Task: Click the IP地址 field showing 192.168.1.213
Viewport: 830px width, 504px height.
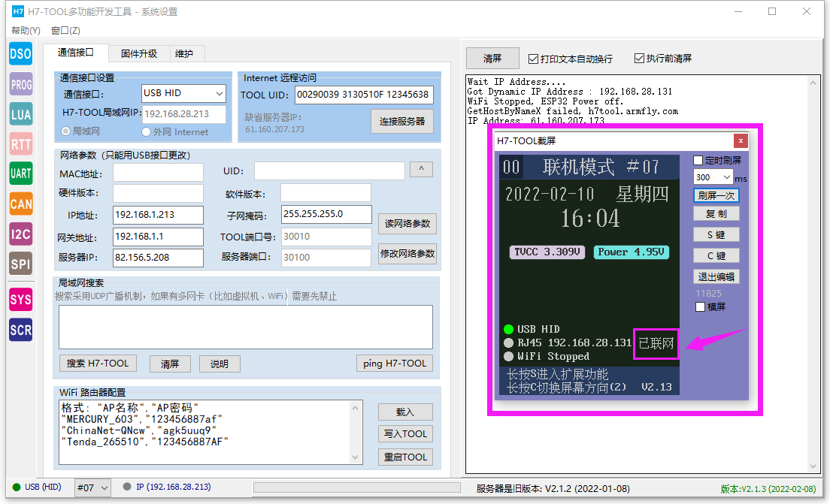Action: pos(158,215)
